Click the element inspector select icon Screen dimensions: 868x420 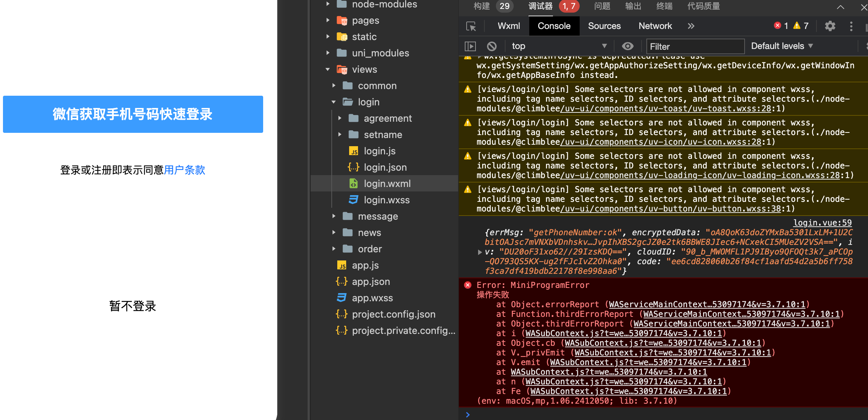tap(471, 26)
